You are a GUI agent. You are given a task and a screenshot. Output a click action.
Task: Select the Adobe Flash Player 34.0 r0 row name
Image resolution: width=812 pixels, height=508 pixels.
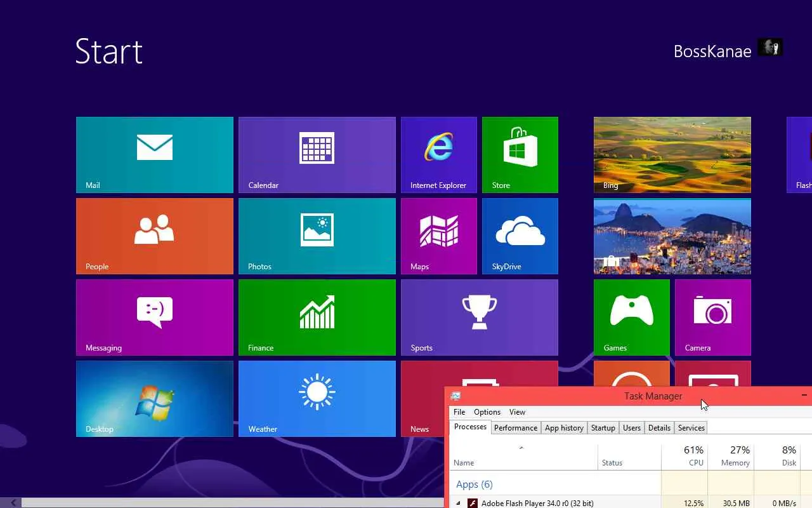coord(537,503)
